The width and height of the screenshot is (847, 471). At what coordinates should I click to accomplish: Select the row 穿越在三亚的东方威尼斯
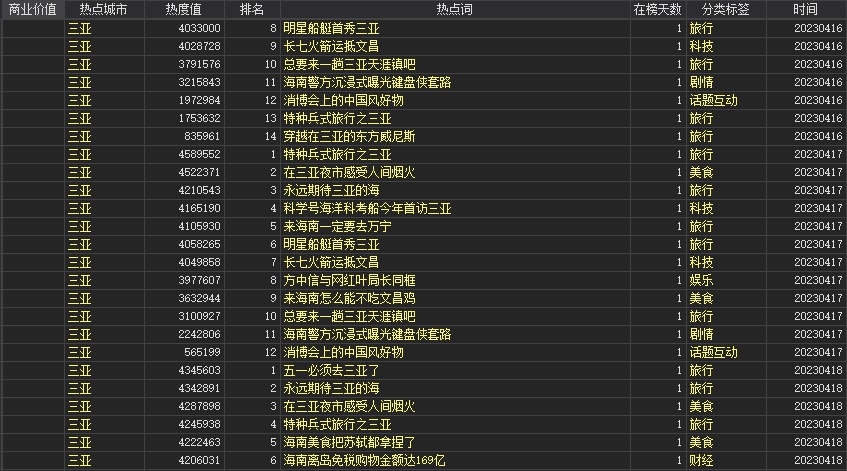point(349,137)
